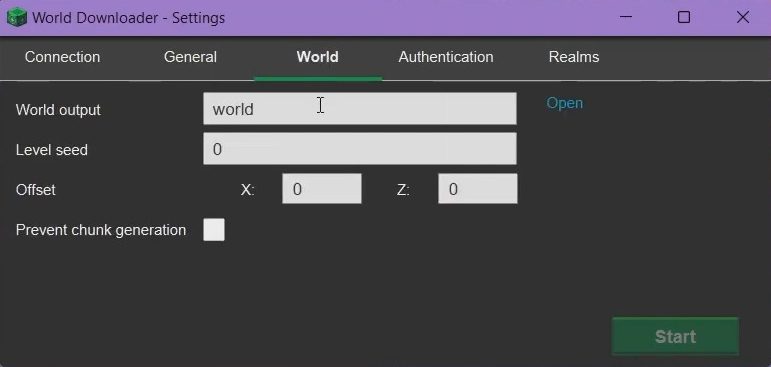771x367 pixels.
Task: Click the window title bar text
Action: (x=128, y=18)
